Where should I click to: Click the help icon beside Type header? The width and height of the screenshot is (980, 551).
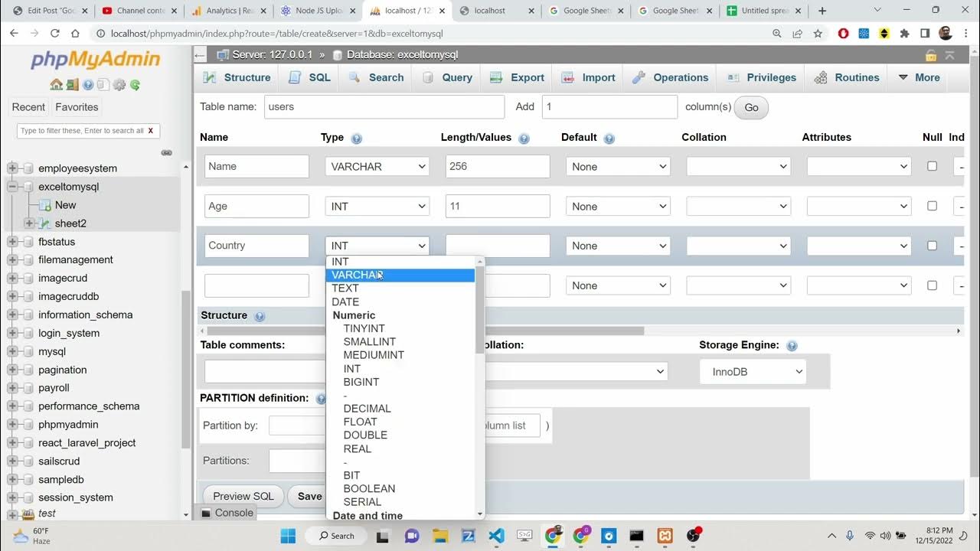coord(356,139)
